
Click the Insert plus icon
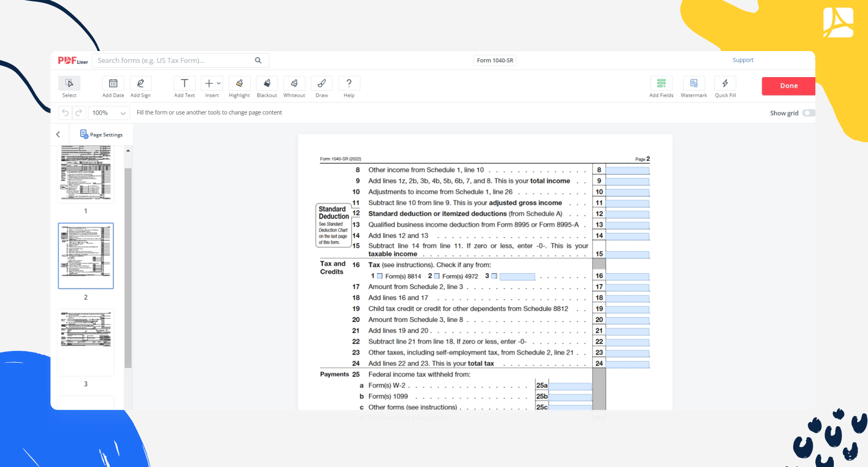click(209, 83)
